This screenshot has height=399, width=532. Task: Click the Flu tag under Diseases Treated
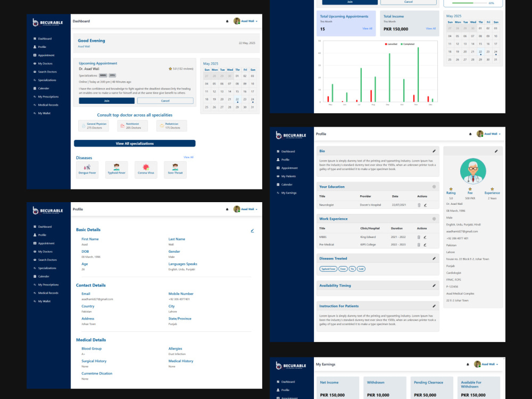(x=352, y=269)
